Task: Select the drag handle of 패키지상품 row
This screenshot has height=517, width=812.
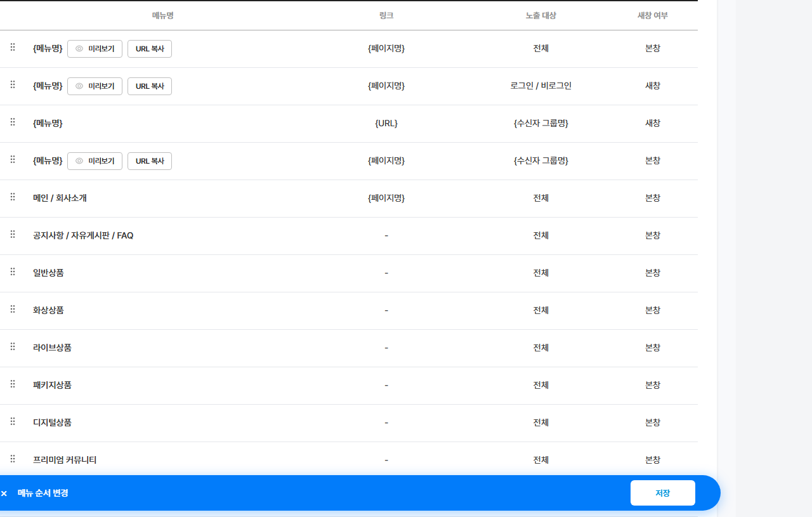Action: pyautogui.click(x=13, y=384)
